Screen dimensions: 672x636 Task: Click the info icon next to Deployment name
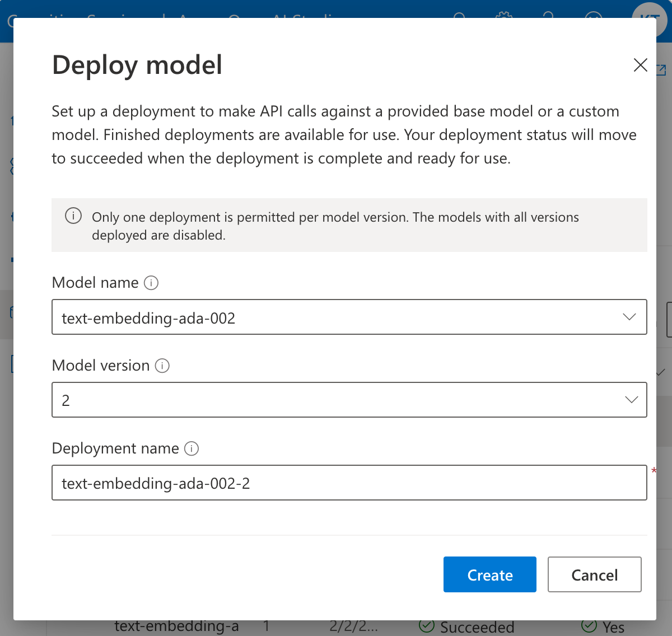191,448
